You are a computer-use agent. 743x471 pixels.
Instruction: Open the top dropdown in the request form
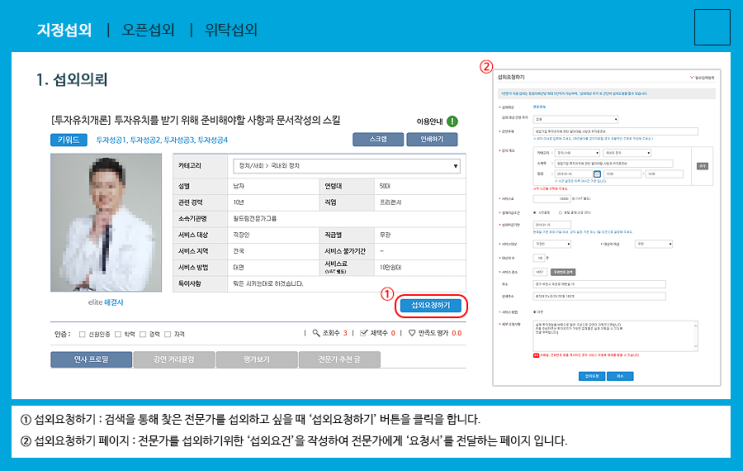point(576,119)
